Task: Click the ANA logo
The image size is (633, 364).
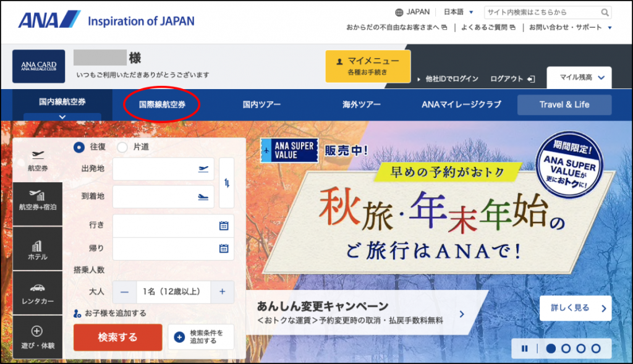Action: [x=49, y=19]
